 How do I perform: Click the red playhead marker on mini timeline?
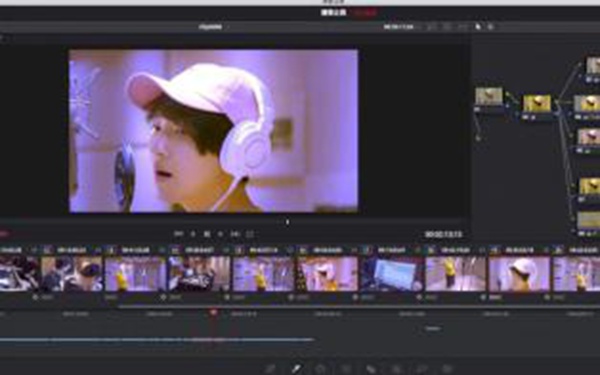(x=214, y=313)
